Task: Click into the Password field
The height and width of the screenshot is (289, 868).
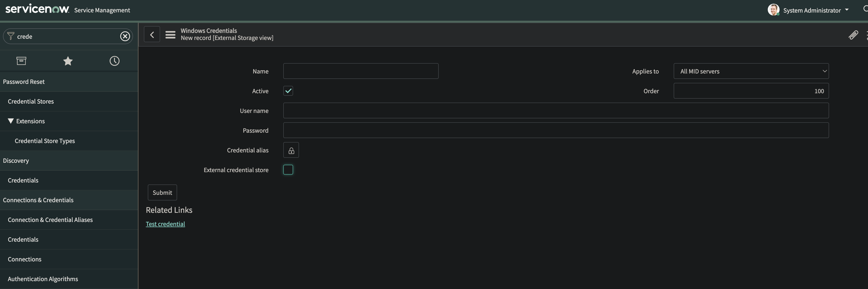Action: [556, 130]
